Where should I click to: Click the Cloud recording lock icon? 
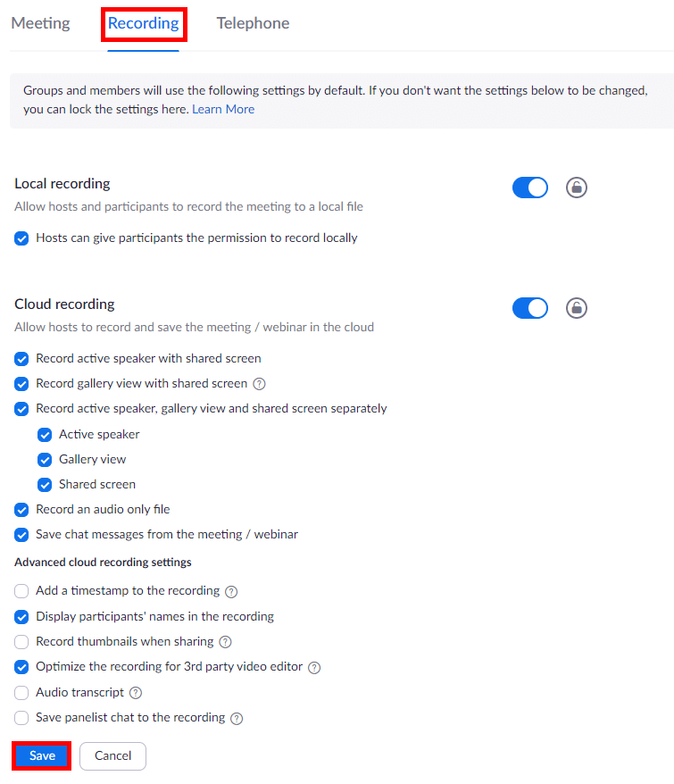click(577, 308)
